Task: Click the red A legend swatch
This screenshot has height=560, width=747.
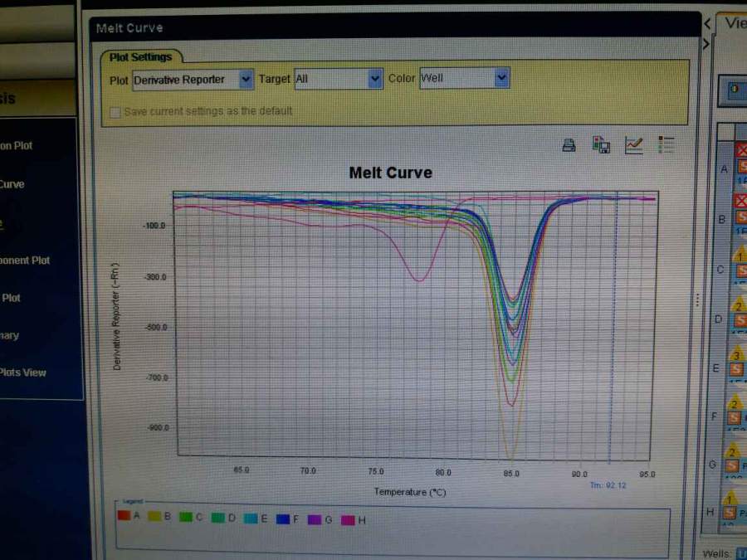Action: coord(124,515)
